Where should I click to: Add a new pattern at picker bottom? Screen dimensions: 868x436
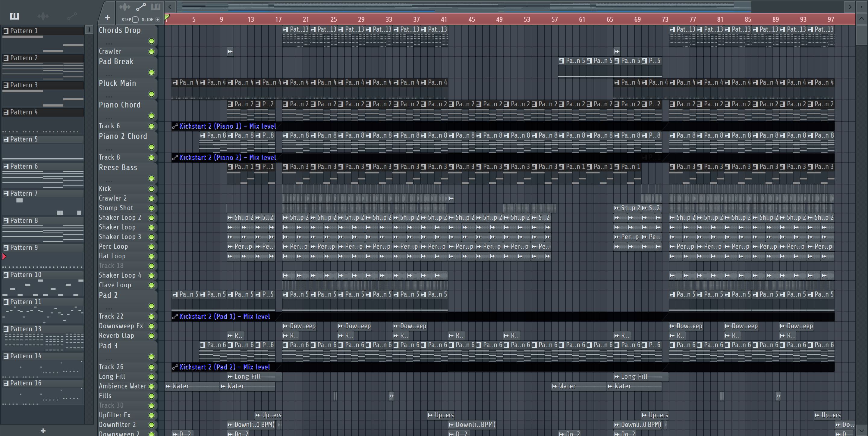[x=43, y=431]
